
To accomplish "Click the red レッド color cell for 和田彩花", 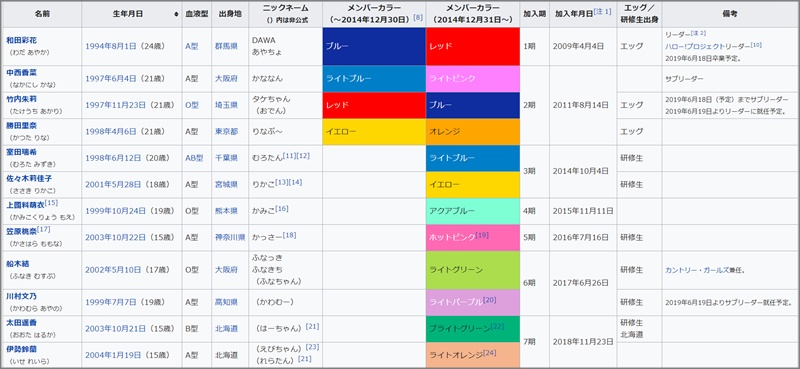I will tap(472, 46).
